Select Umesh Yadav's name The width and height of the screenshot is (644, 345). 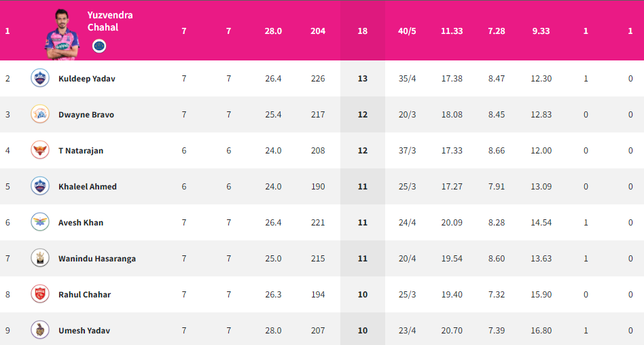pos(84,331)
